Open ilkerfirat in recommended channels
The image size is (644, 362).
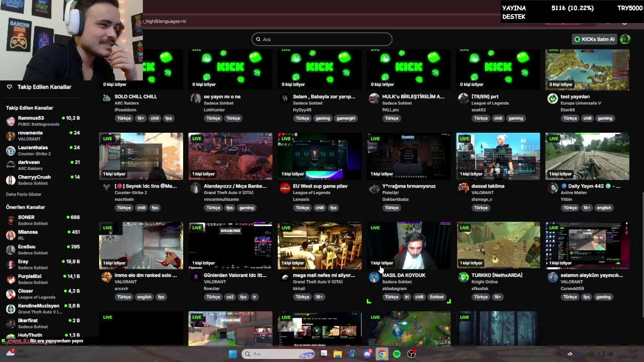tap(28, 320)
